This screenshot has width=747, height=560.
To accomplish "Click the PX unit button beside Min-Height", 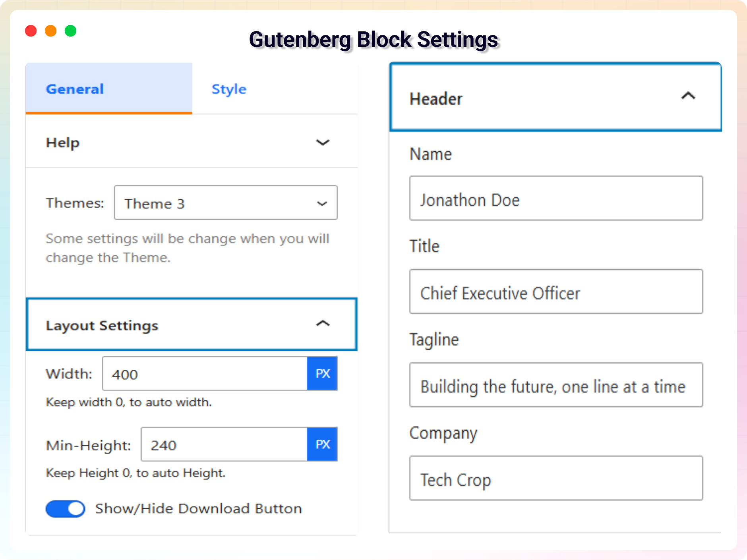I will click(x=322, y=444).
